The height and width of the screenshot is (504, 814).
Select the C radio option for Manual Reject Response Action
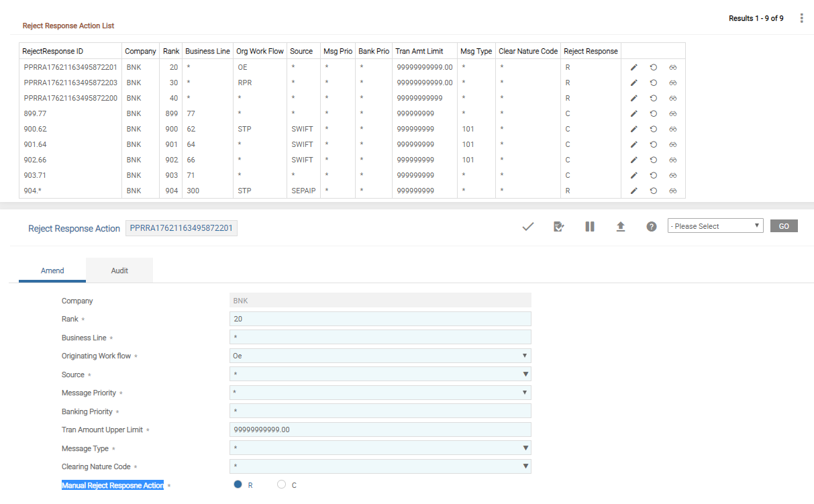tap(282, 485)
